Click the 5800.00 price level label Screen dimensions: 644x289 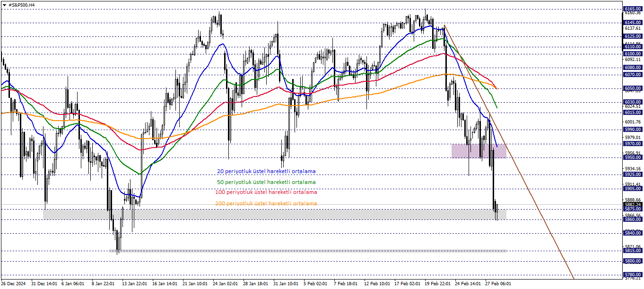(633, 261)
